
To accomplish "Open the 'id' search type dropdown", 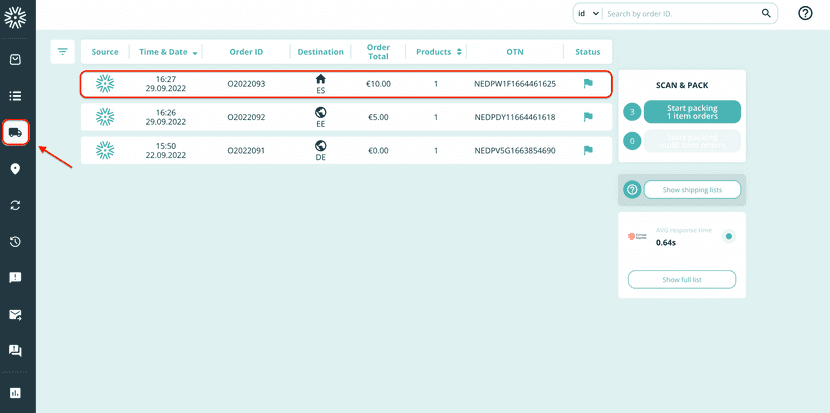I will 587,14.
